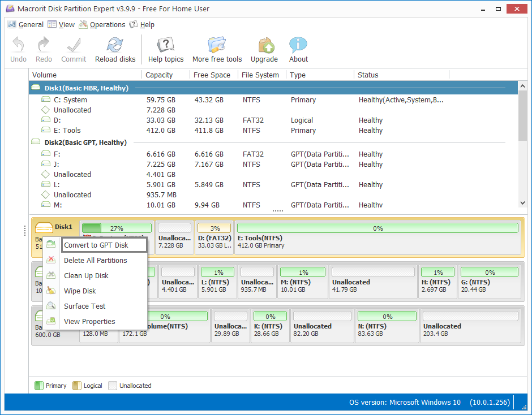
Task: Click the H: (NTFS) 2.697 GB partition block
Action: 437,282
